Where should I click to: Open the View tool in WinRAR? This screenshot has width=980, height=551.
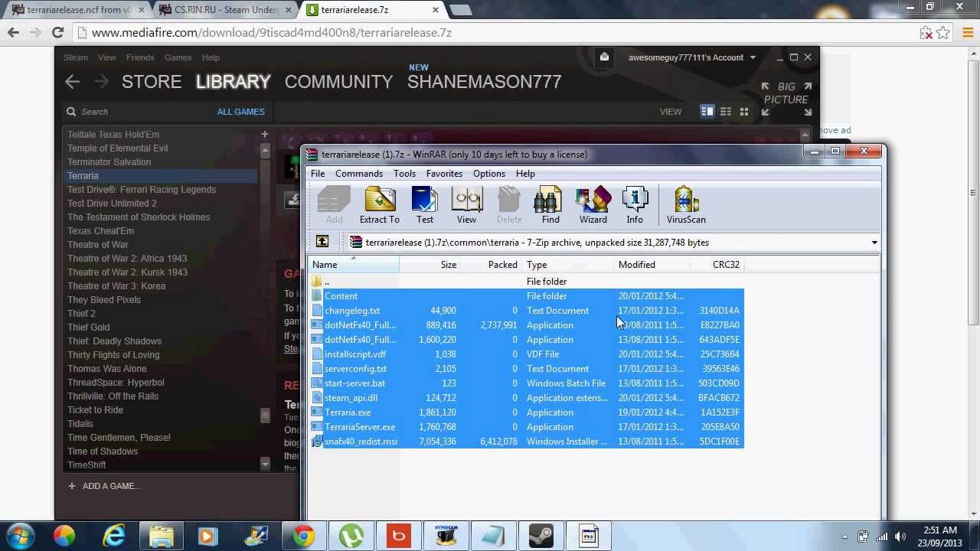(x=466, y=205)
